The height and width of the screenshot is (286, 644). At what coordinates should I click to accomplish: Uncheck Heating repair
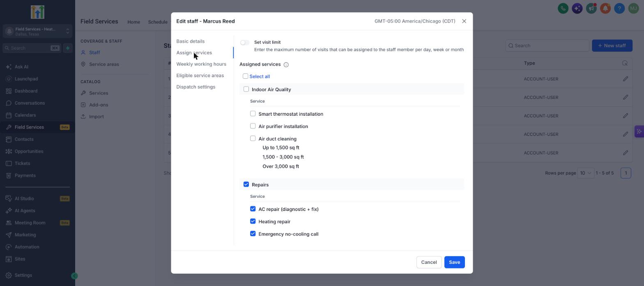pos(253,221)
